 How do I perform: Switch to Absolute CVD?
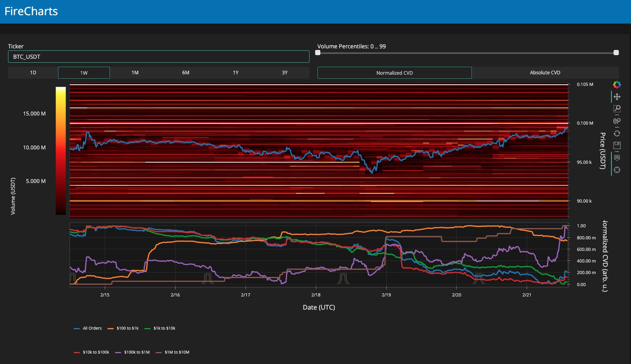(545, 73)
